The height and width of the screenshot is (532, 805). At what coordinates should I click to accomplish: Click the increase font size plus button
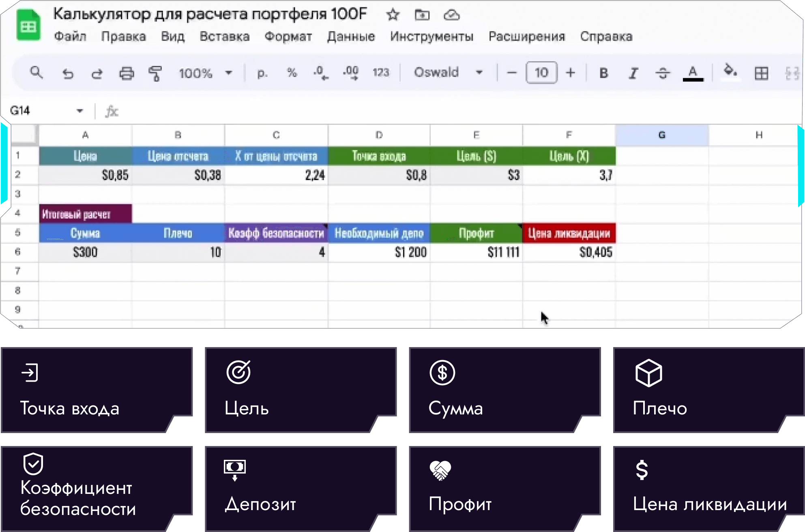570,73
